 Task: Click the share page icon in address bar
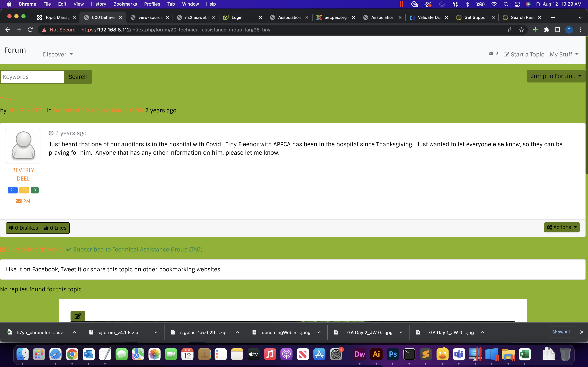[510, 30]
